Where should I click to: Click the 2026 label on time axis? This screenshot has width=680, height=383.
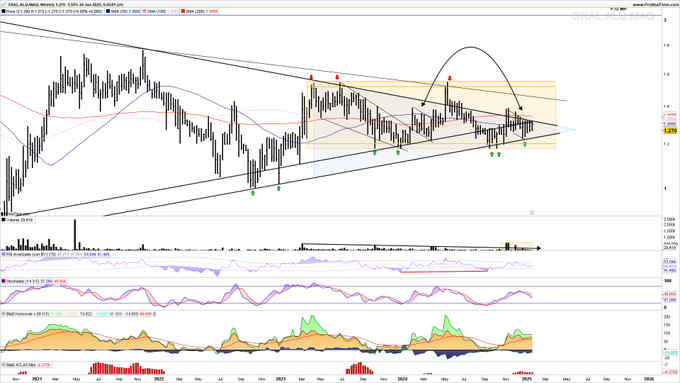[649, 379]
